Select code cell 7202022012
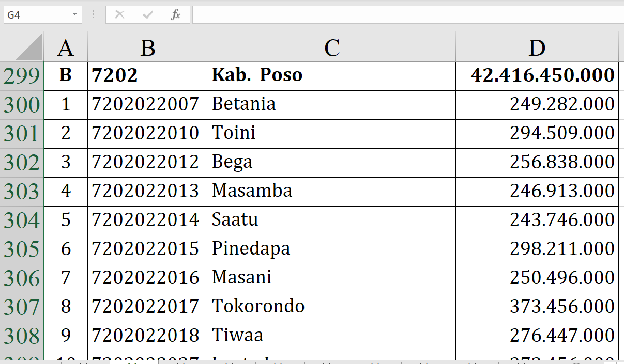This screenshot has height=364, width=624. 148,163
